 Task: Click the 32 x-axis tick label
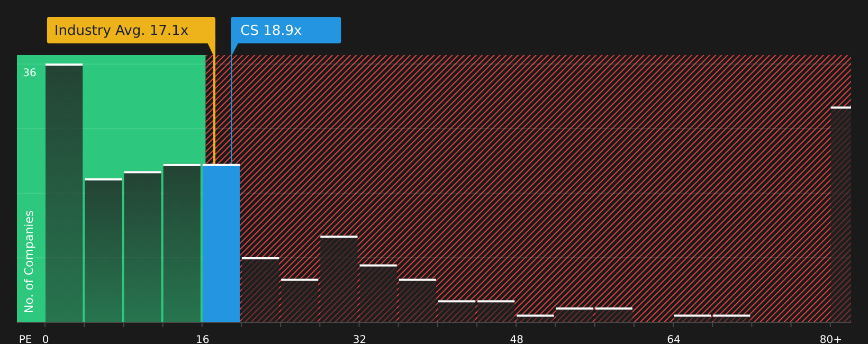coord(359,339)
